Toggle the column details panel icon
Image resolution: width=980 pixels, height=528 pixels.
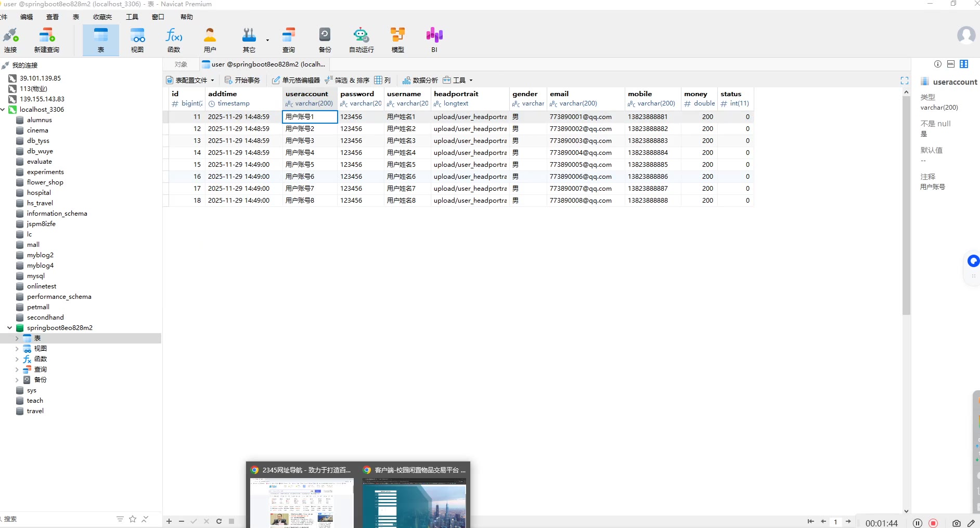pyautogui.click(x=964, y=64)
